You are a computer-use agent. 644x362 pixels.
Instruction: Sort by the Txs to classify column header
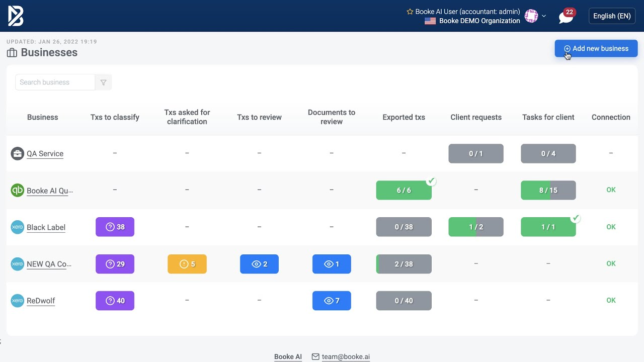115,117
